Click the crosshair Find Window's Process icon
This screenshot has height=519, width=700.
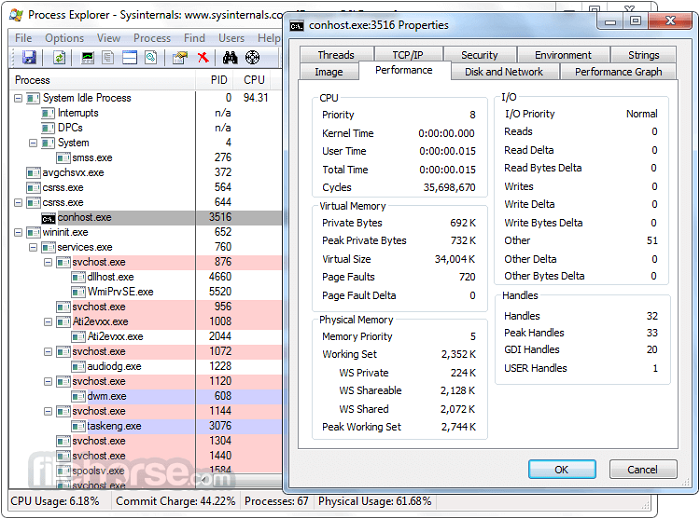pyautogui.click(x=252, y=58)
